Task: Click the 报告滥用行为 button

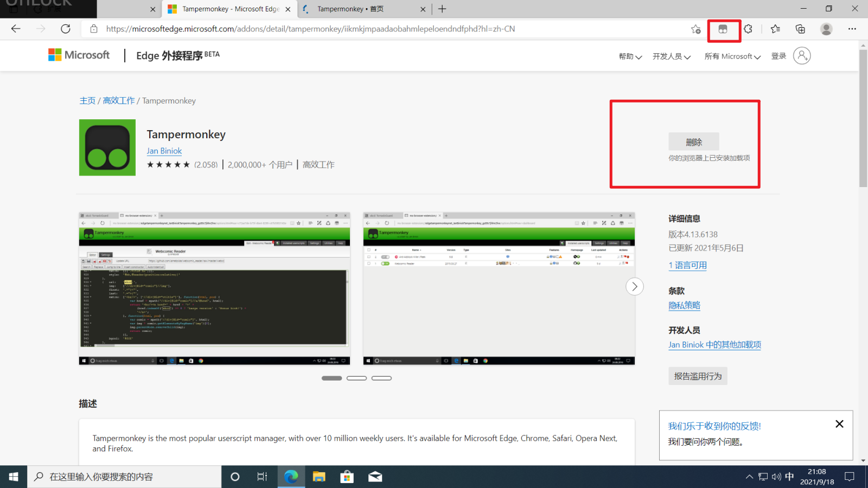Action: point(698,376)
